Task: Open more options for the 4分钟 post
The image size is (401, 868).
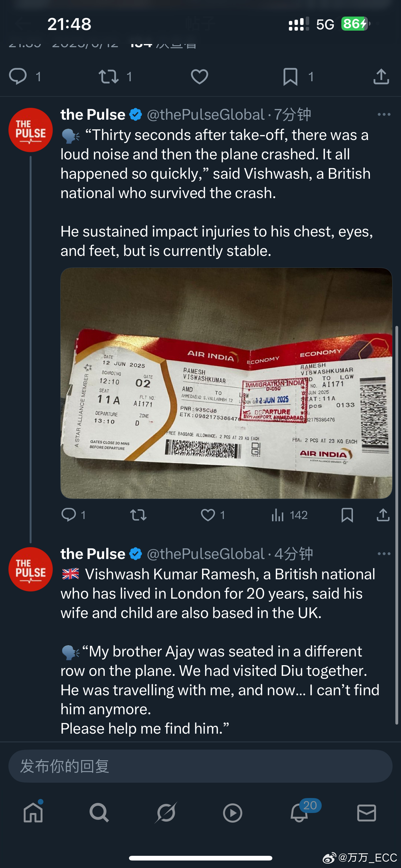Action: point(384,554)
